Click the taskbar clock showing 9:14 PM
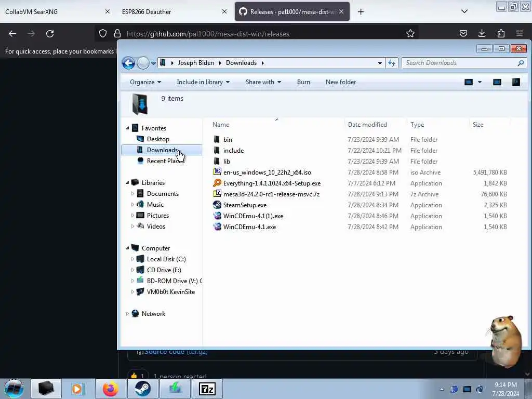532x399 pixels. click(506, 389)
